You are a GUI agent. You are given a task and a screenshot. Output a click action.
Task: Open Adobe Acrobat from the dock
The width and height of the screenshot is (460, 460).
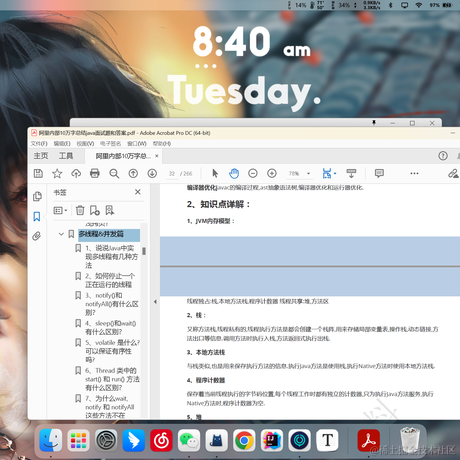[x=368, y=440]
